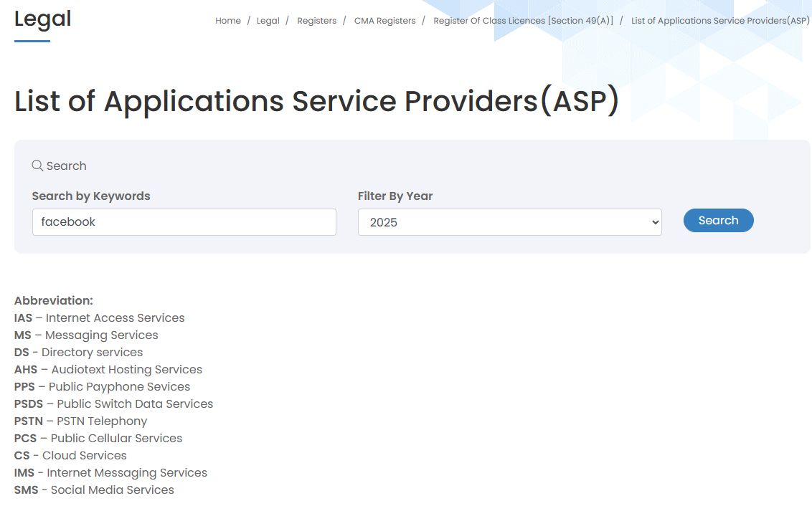Navigate to the Registers breadcrumb link
This screenshot has height=511, width=812.
coord(316,21)
